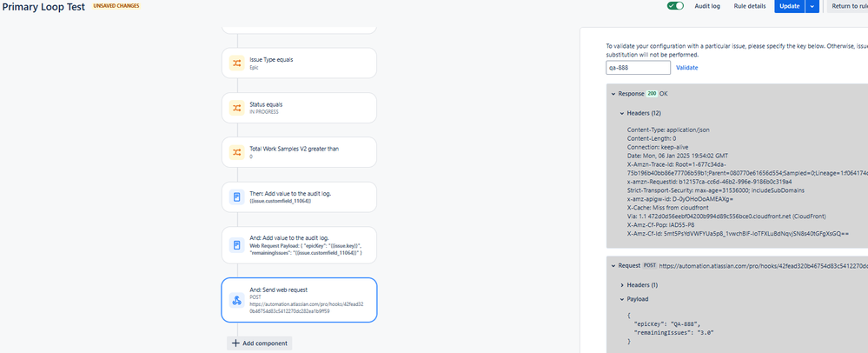Image resolution: width=868 pixels, height=353 pixels.
Task: Click the Issue Type equals condition icon
Action: 237,63
